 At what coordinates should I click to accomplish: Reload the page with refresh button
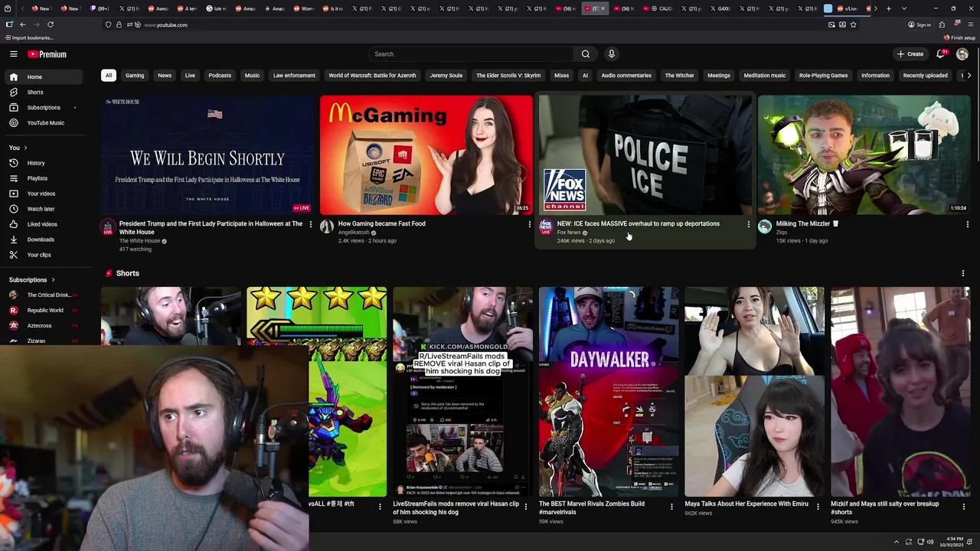pos(51,24)
